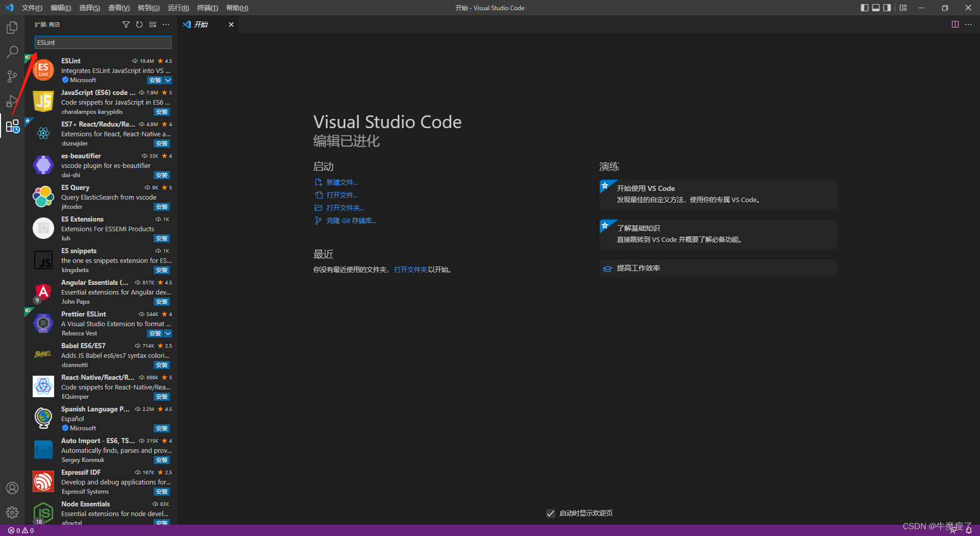Install JavaScript (ES6) code snippets extension
This screenshot has width=980, height=536.
click(x=162, y=112)
